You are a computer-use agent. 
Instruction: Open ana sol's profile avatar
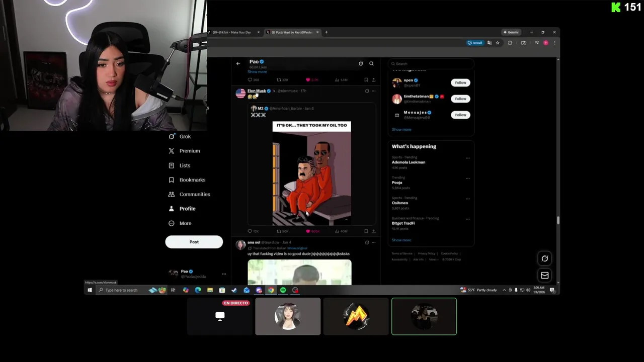coord(240,245)
